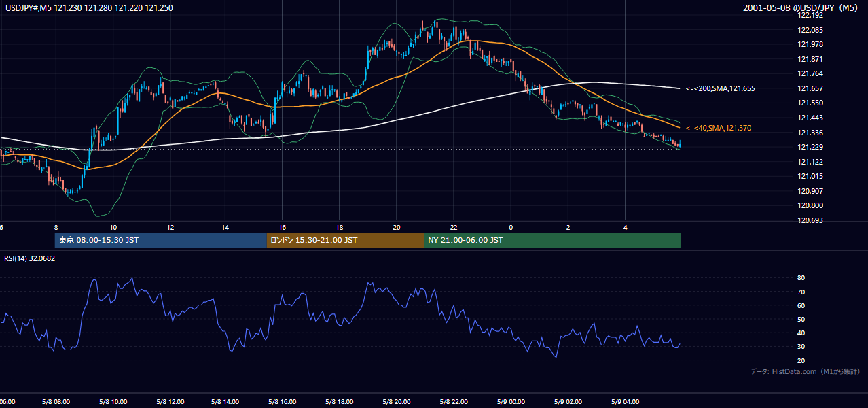Click price axis value 121.657

pos(812,88)
